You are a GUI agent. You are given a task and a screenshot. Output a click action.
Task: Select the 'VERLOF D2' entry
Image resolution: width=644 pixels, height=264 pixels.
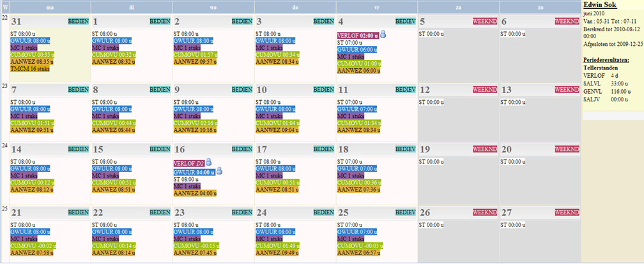pyautogui.click(x=189, y=163)
